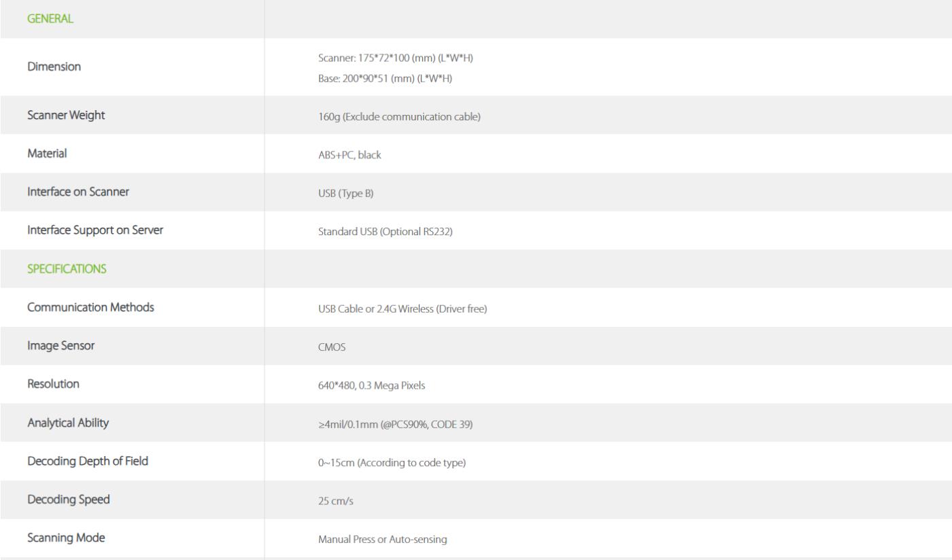Image resolution: width=952 pixels, height=560 pixels.
Task: Click the GENERAL section heading
Action: [x=50, y=19]
